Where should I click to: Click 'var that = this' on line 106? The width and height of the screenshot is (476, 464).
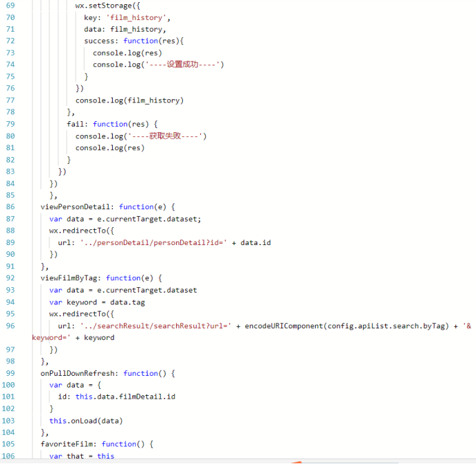click(x=82, y=456)
